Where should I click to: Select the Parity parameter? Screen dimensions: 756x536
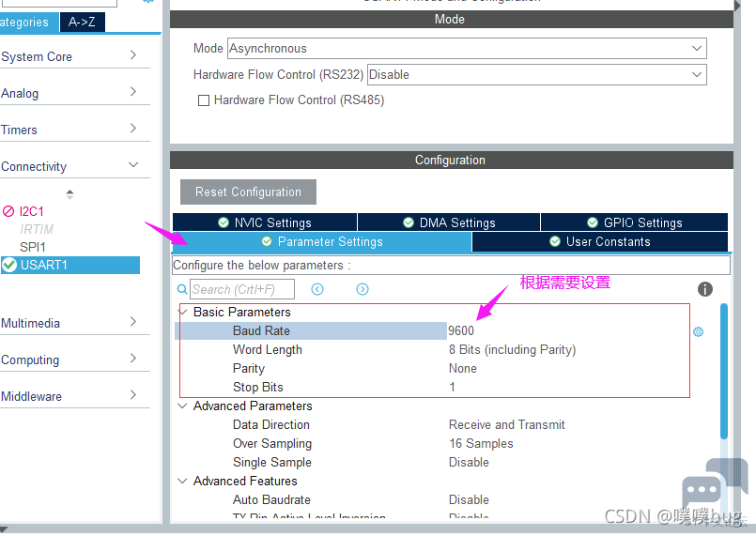[x=249, y=368]
